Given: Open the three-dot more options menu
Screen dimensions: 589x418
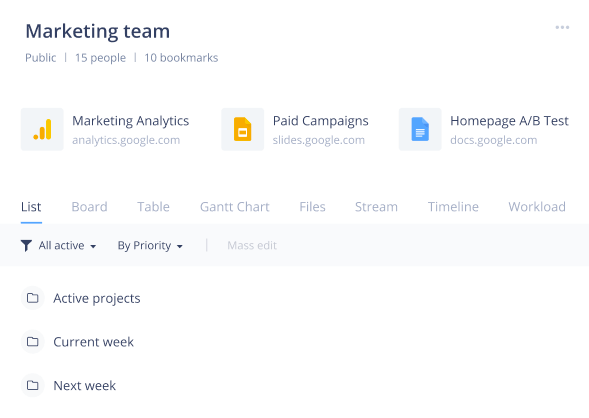Looking at the screenshot, I should pyautogui.click(x=562, y=27).
